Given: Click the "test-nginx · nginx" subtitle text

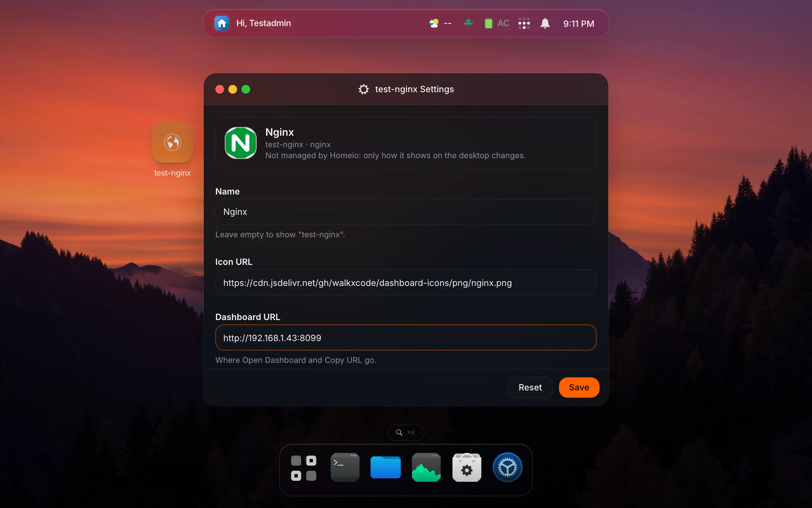Looking at the screenshot, I should 298,144.
